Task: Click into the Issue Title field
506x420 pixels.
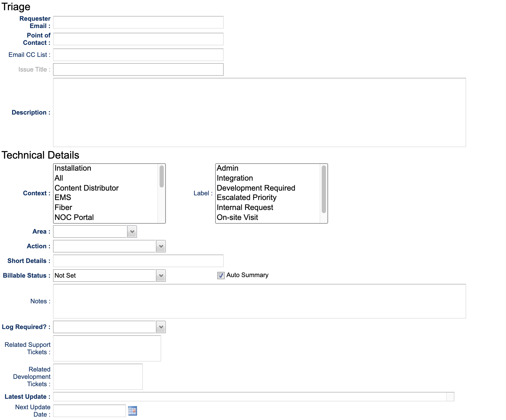Action: (138, 69)
